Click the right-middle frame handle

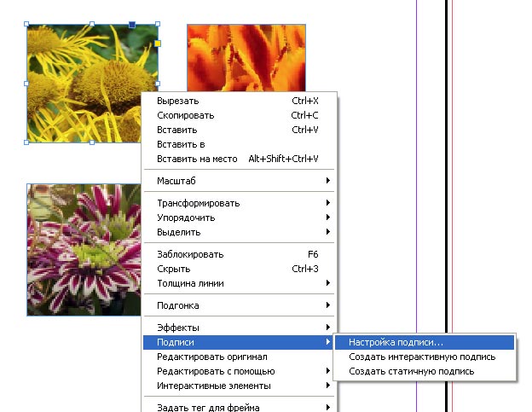(158, 84)
